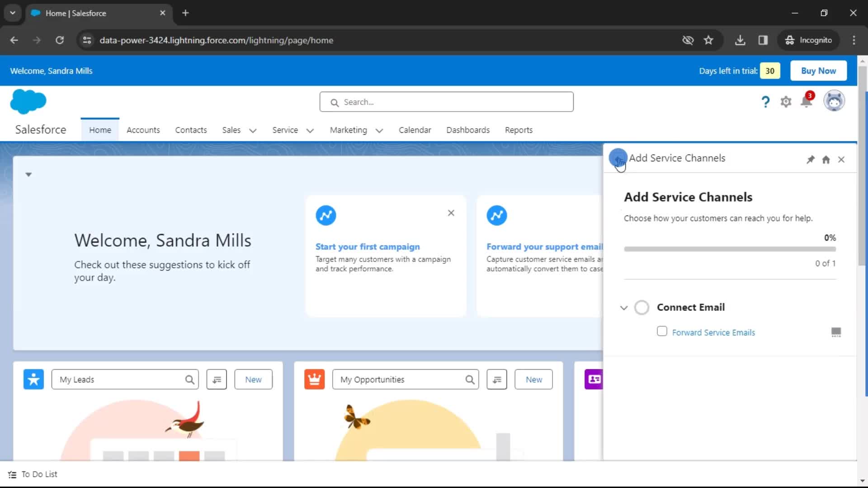Close the Add Service Channels panel
The width and height of the screenshot is (868, 488).
pos(841,160)
